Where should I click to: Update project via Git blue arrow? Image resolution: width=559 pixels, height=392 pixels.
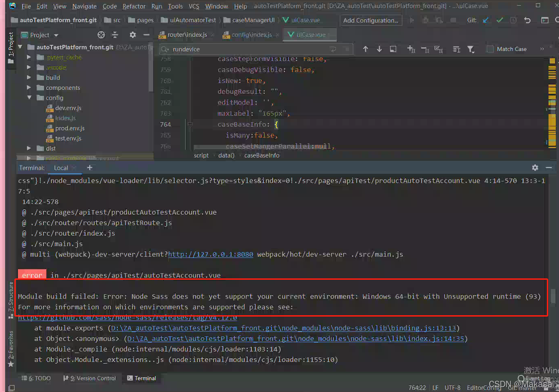[486, 20]
